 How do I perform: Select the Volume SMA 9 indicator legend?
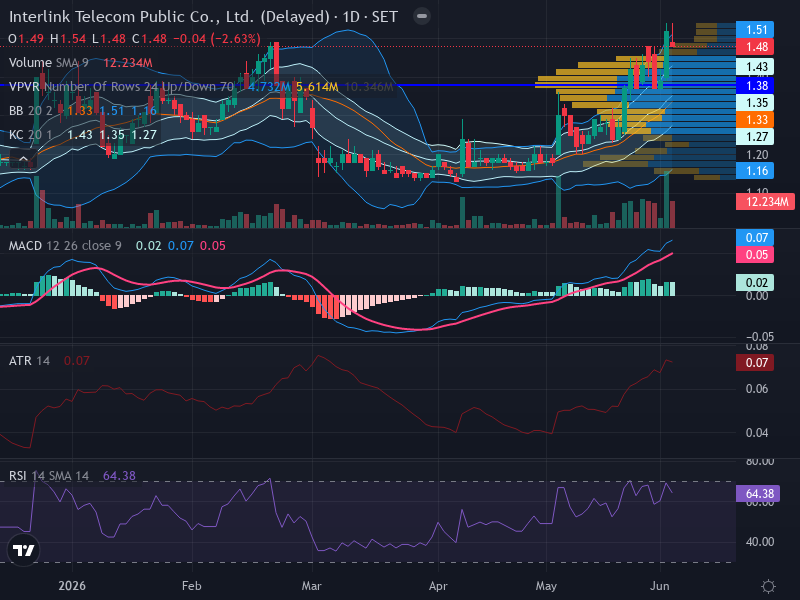click(48, 63)
